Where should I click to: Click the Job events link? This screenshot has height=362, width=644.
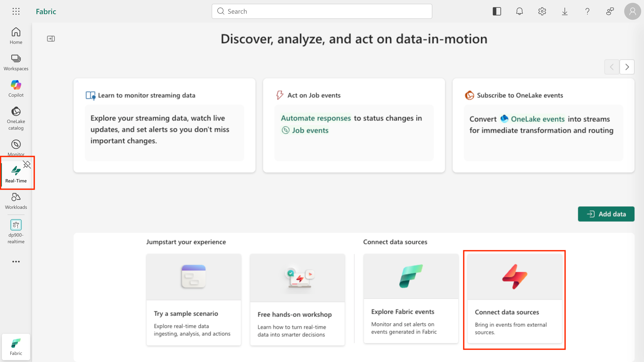(x=305, y=130)
